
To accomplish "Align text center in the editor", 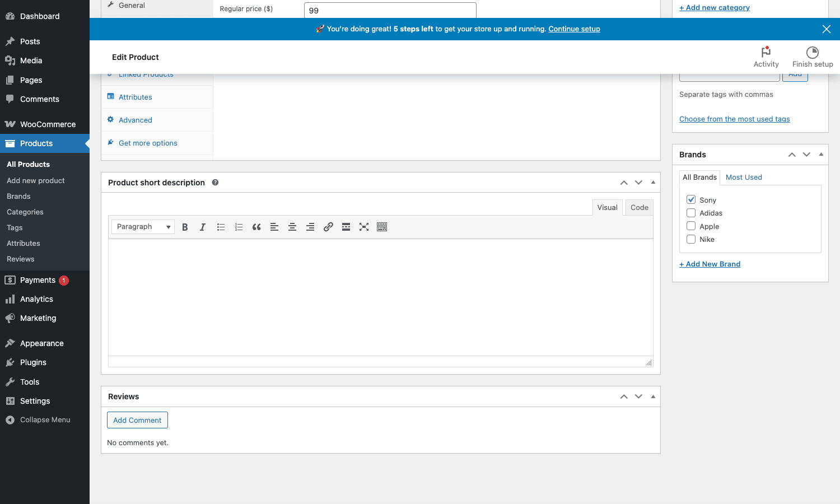I will click(292, 227).
